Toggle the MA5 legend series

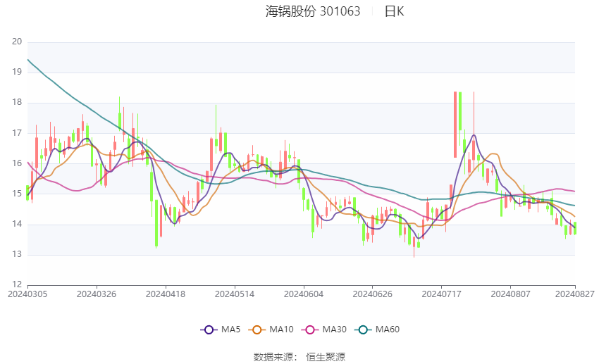tap(221, 330)
